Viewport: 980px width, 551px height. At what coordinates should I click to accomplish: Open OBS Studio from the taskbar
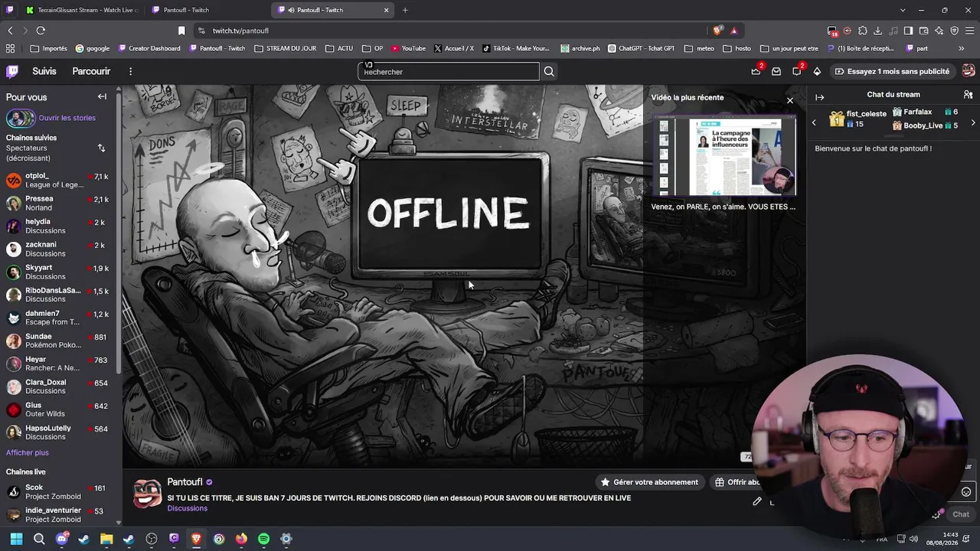tap(152, 539)
